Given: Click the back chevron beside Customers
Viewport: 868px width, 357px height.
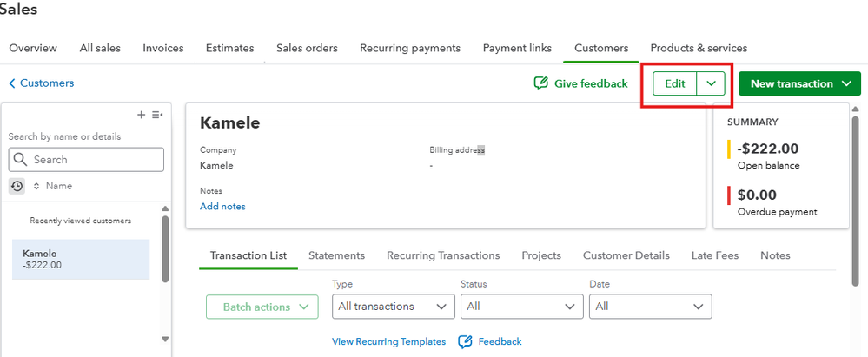Looking at the screenshot, I should click(x=12, y=83).
